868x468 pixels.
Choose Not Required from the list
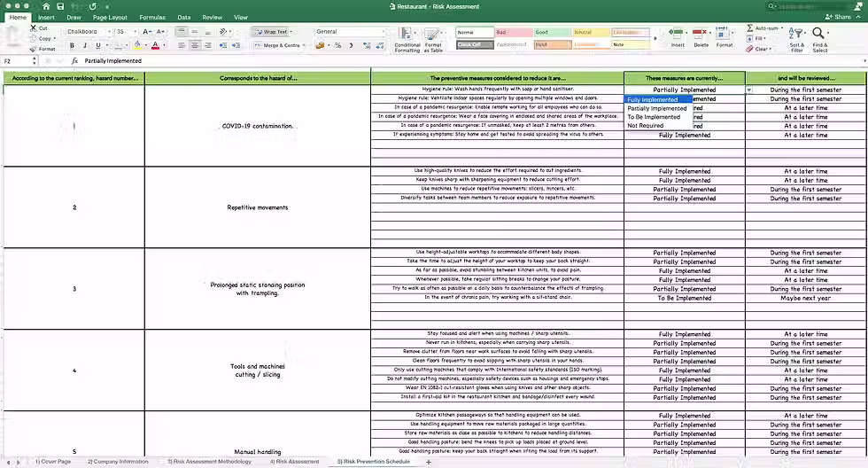point(658,126)
